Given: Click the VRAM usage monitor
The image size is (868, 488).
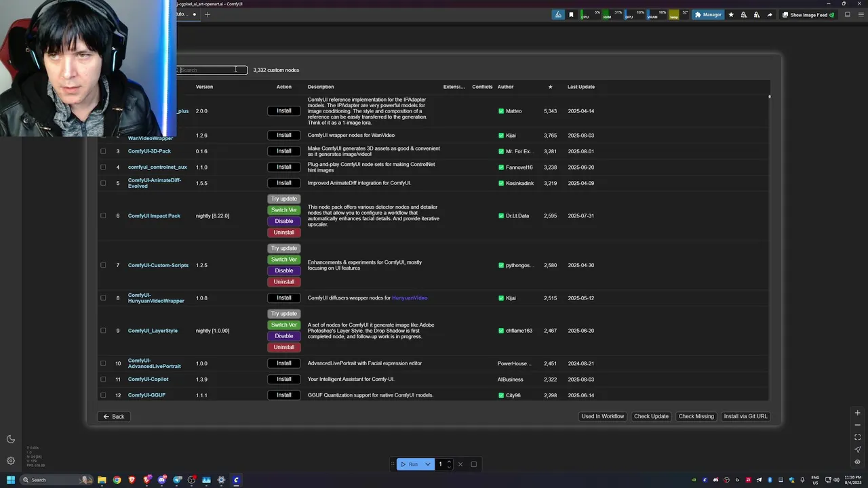Looking at the screenshot, I should point(656,15).
